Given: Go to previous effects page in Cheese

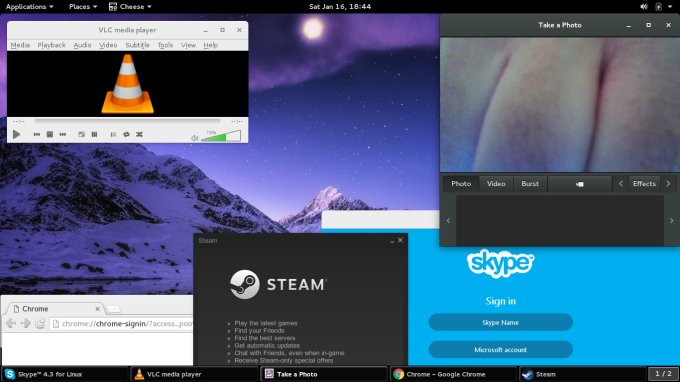Looking at the screenshot, I should [x=621, y=184].
